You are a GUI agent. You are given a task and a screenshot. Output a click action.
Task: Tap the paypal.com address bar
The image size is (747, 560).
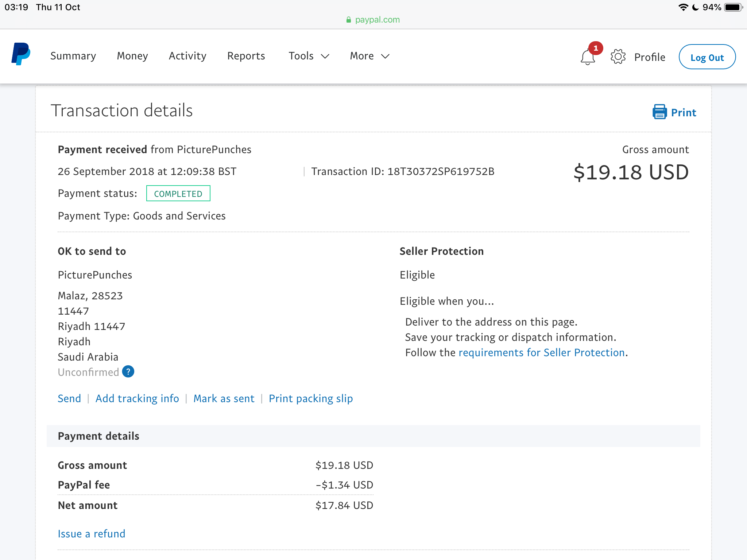coord(373,20)
